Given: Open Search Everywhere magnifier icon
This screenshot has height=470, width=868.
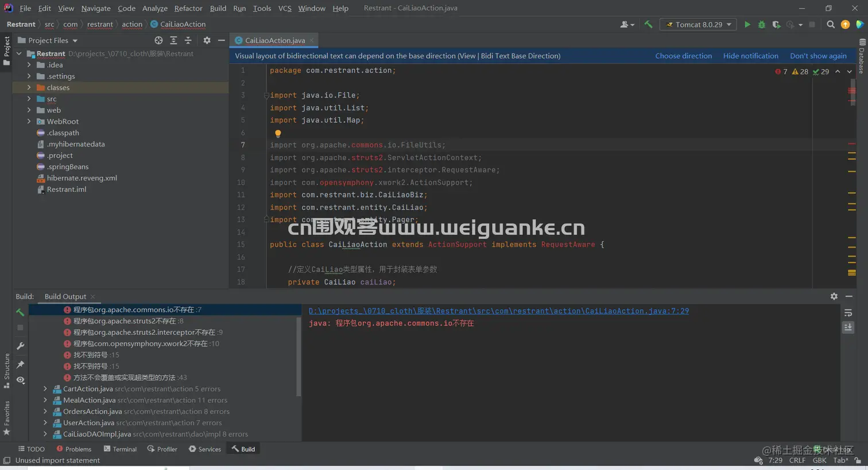Looking at the screenshot, I should (831, 25).
